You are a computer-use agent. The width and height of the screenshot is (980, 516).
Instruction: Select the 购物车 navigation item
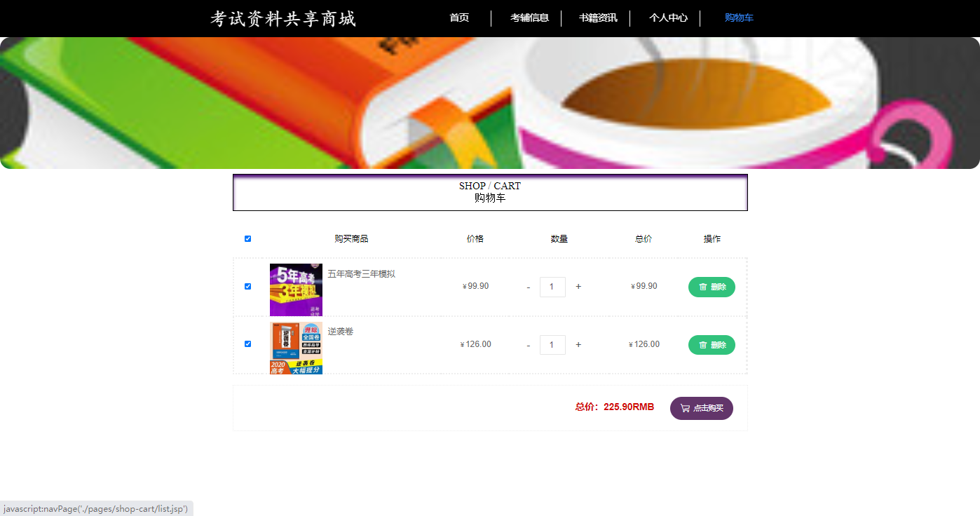tap(739, 18)
